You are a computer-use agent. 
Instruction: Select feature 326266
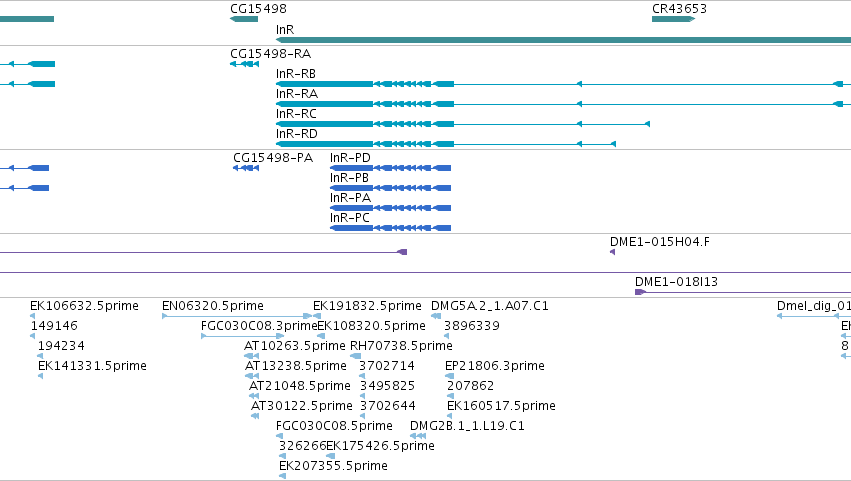tap(302, 447)
